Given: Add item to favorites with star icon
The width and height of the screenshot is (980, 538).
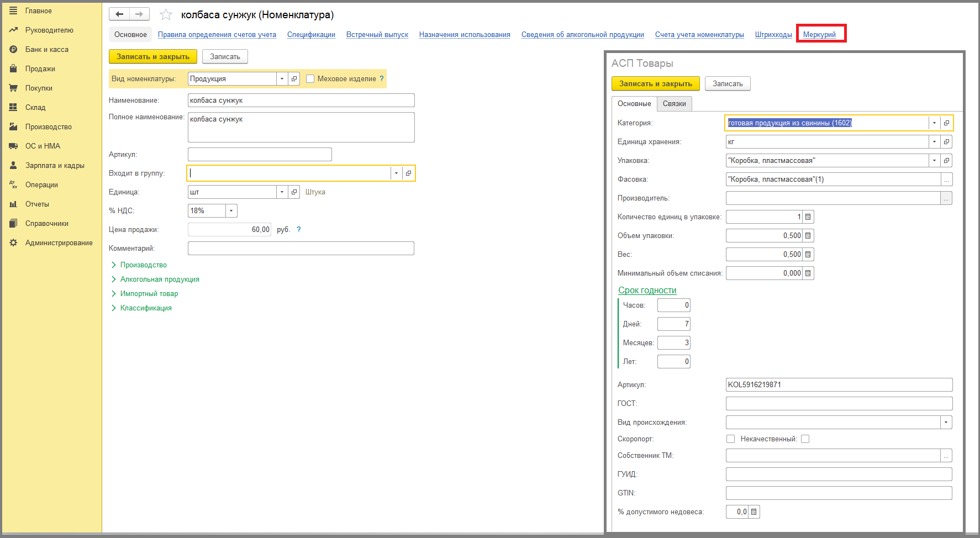Looking at the screenshot, I should click(166, 15).
